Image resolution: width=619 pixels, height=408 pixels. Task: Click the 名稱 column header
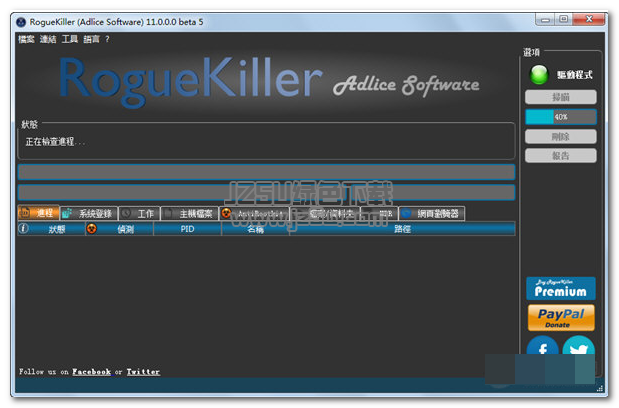click(255, 229)
